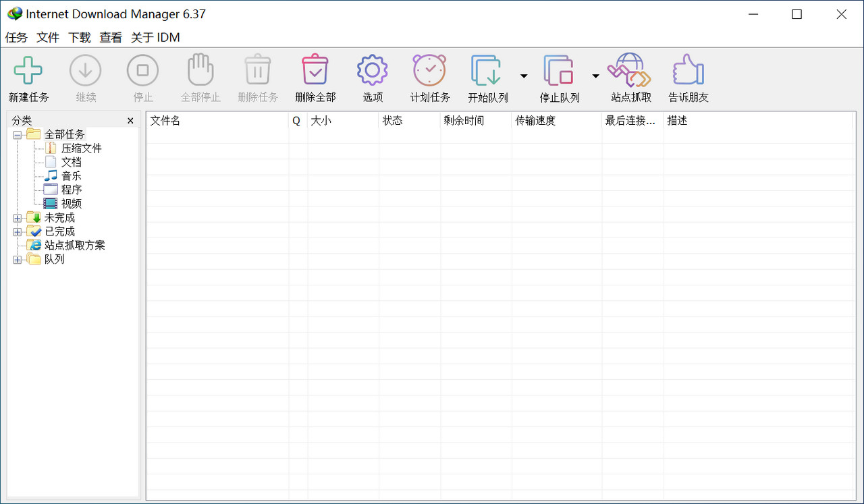Launch the 站点抓取 site grabber icon
Viewport: 864px width, 504px height.
[x=629, y=70]
